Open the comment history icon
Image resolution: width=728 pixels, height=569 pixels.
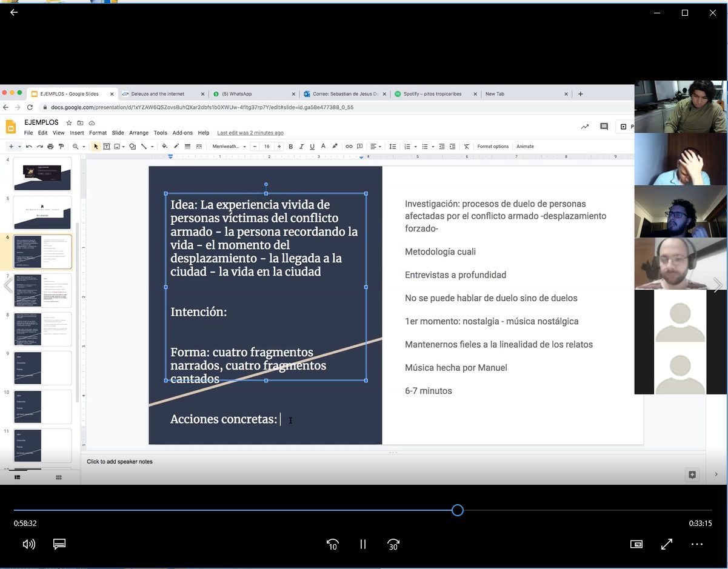tap(604, 127)
